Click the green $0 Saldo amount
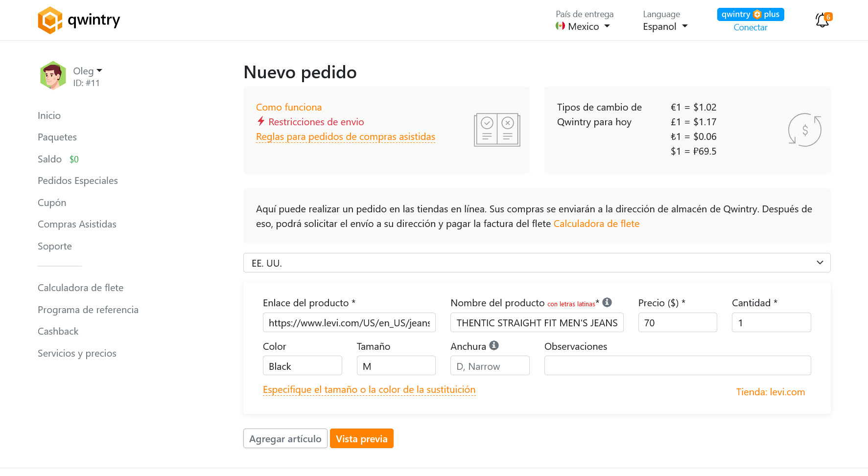The width and height of the screenshot is (868, 476). click(74, 159)
